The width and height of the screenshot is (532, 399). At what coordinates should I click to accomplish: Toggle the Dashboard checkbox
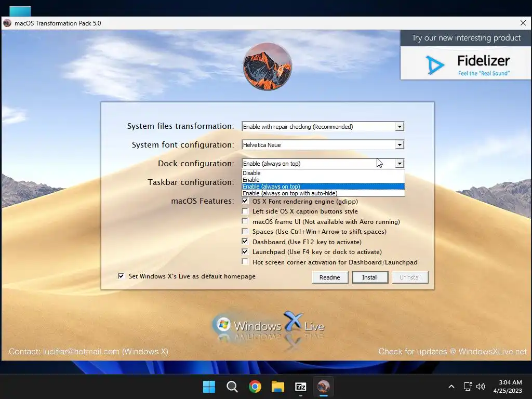pyautogui.click(x=245, y=242)
